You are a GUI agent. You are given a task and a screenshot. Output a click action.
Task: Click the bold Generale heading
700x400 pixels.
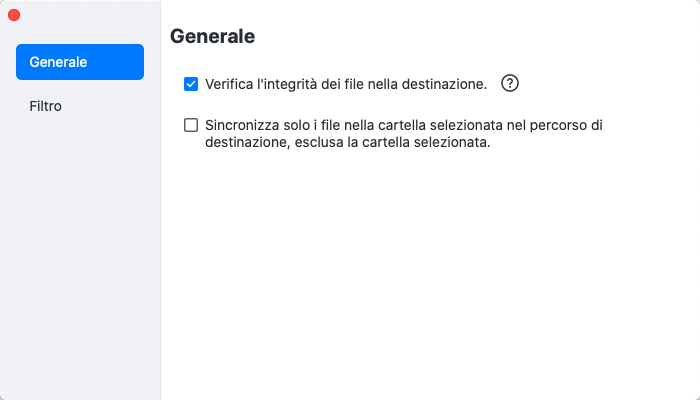point(212,37)
